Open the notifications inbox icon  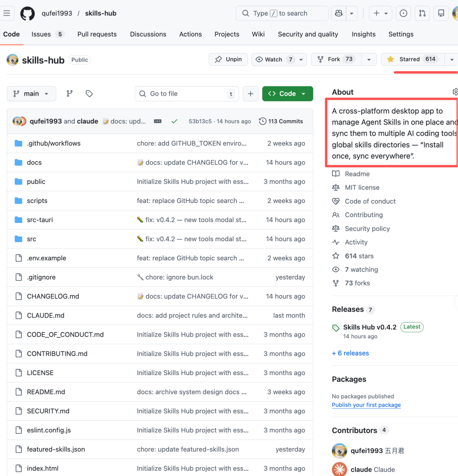[x=441, y=13]
